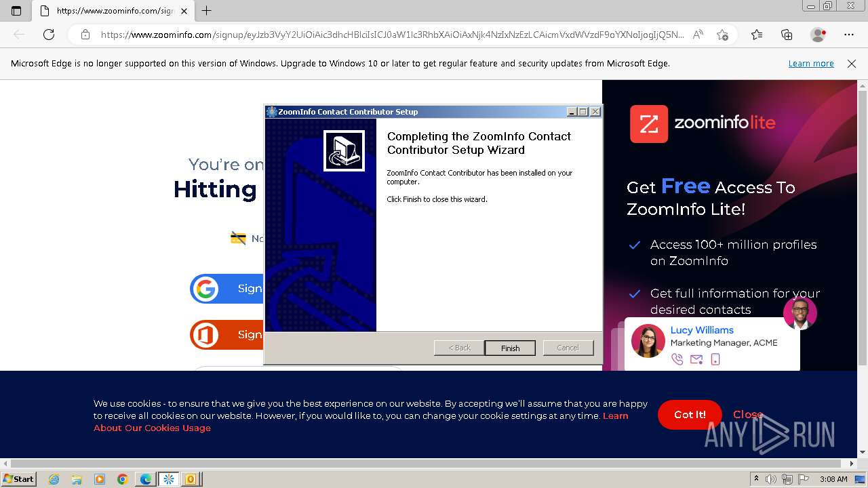Open the Edge tab actions menu icon

[16, 11]
